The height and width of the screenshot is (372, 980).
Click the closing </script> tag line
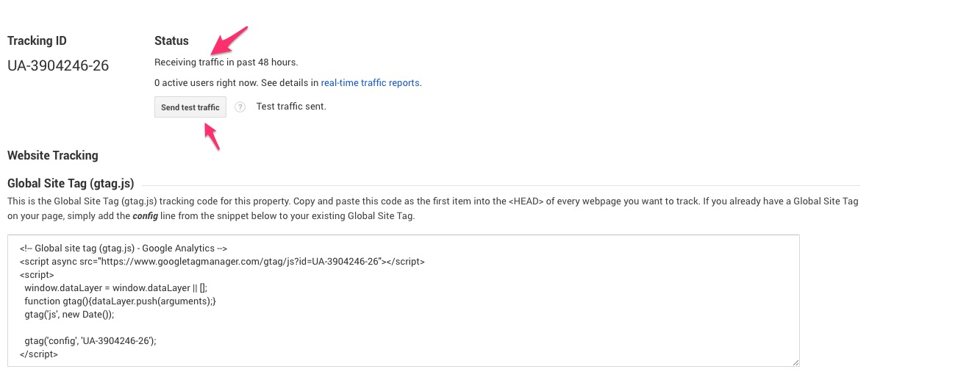39,354
